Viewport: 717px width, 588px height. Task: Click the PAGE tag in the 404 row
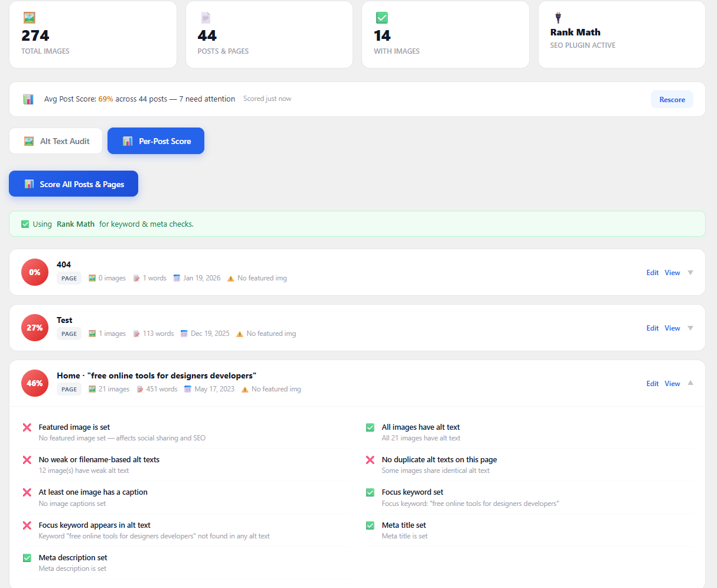click(69, 278)
